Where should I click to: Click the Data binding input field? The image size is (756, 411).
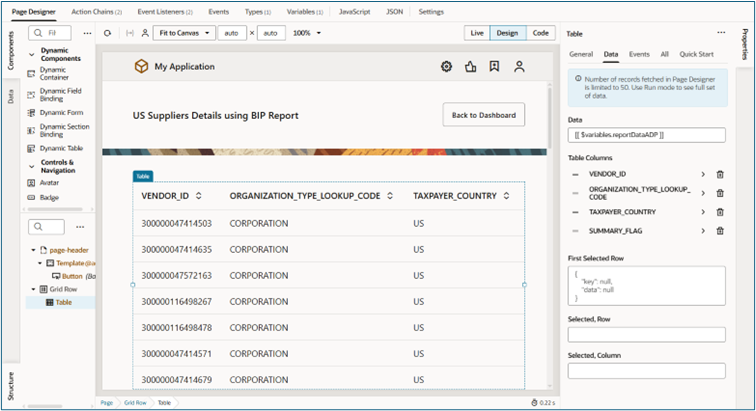point(646,135)
